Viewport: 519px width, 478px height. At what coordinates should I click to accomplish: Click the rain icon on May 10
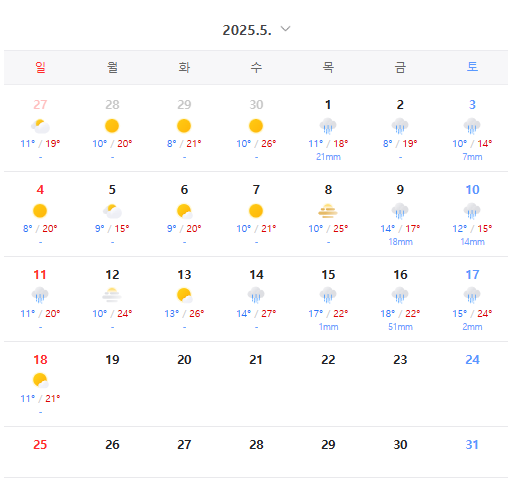click(472, 211)
